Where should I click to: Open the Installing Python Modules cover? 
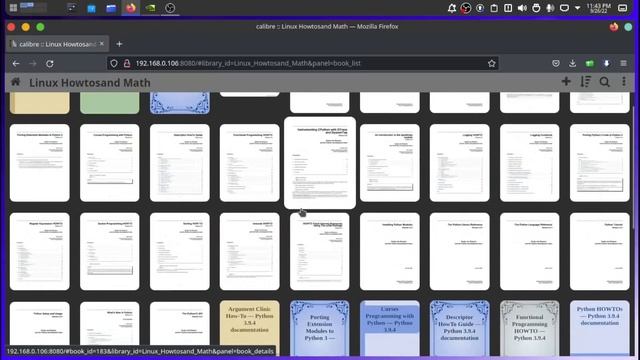click(390, 251)
